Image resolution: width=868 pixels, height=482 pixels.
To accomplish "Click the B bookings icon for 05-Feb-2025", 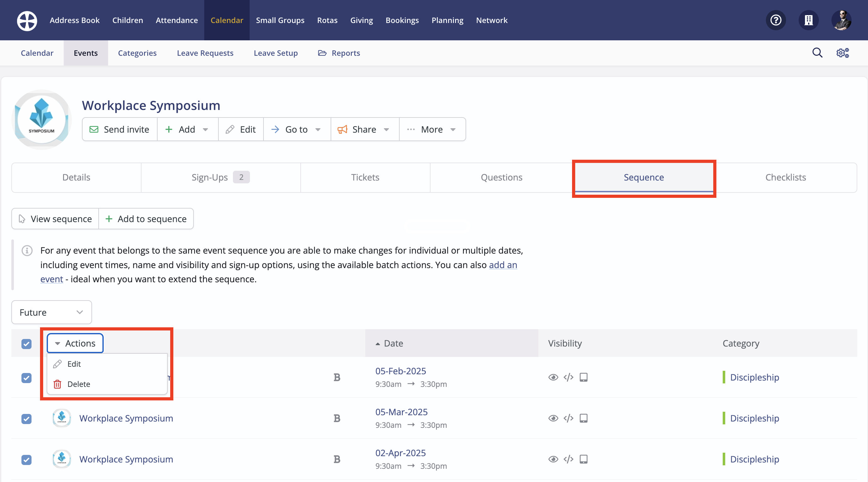I will [x=337, y=377].
